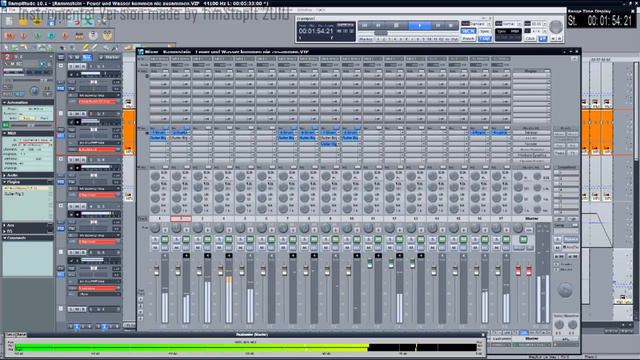Open the Window menu in the menu bar
This screenshot has width=640, height=360.
304,10
